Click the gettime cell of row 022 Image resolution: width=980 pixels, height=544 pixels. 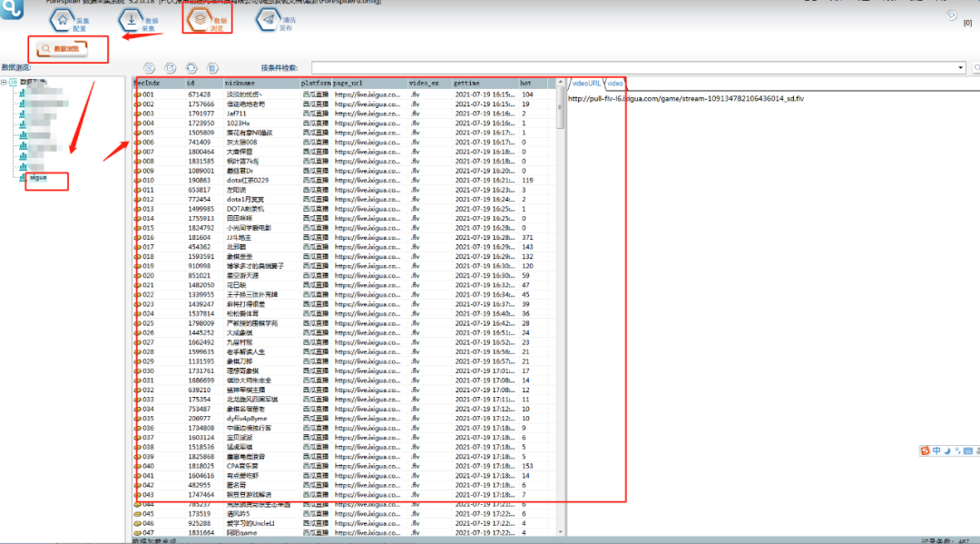click(485, 295)
